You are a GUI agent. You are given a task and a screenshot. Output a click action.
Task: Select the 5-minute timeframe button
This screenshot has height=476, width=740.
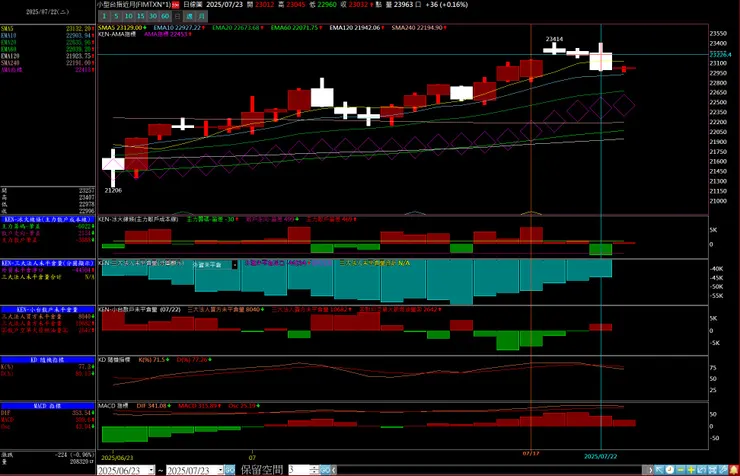116,16
